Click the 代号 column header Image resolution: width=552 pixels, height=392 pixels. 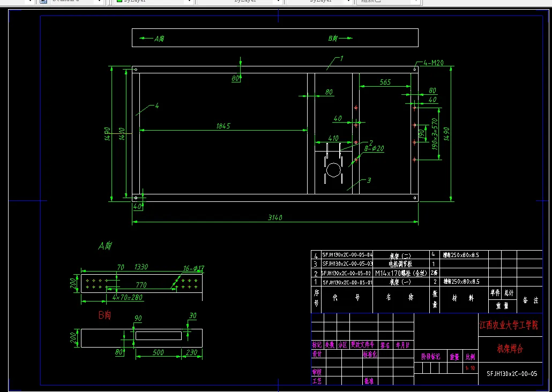(347, 298)
